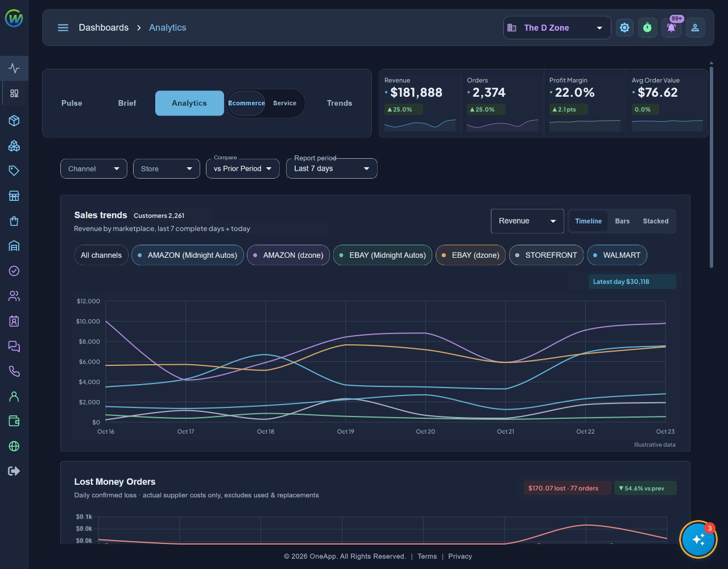728x569 pixels.
Task: Open the hamburger navigation menu
Action: click(63, 27)
